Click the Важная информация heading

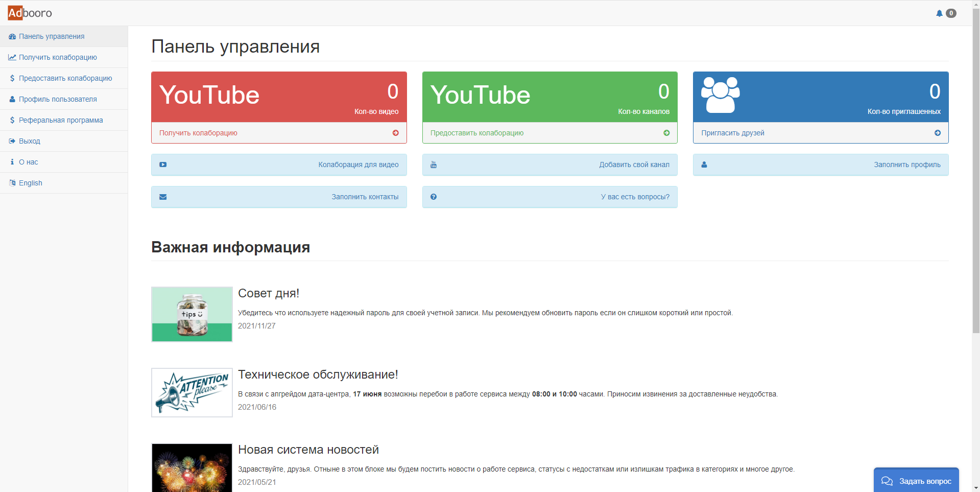coord(231,247)
